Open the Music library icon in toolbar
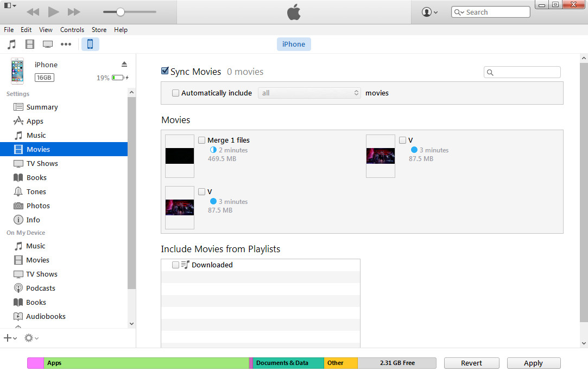The width and height of the screenshot is (588, 378). pyautogui.click(x=11, y=44)
